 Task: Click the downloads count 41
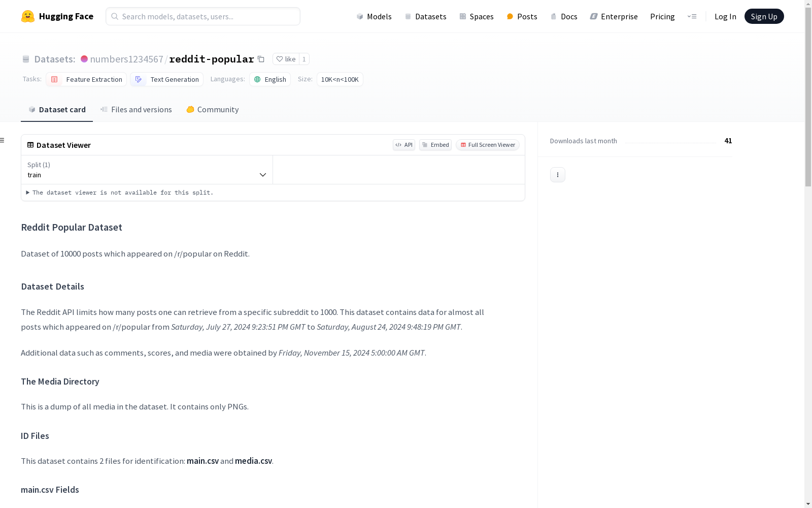728,141
